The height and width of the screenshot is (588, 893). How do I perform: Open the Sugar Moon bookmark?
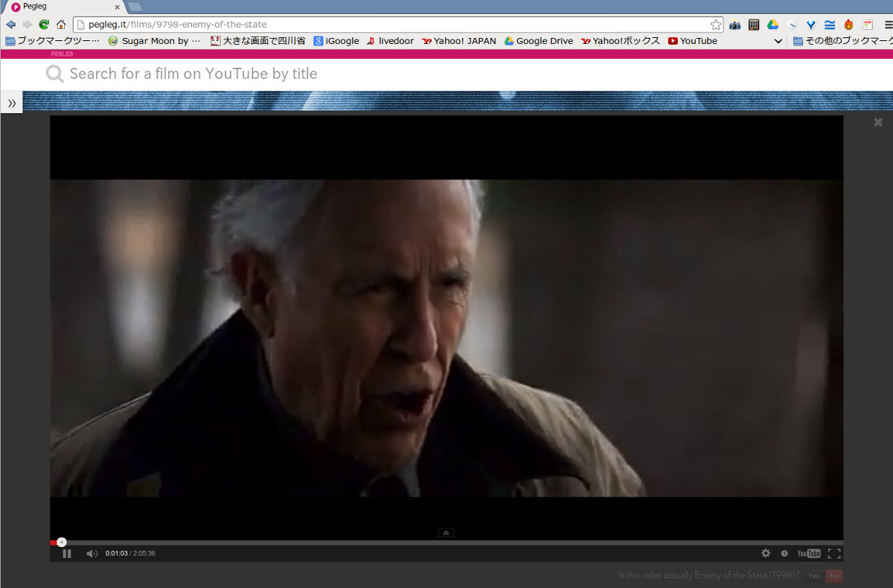pyautogui.click(x=155, y=41)
